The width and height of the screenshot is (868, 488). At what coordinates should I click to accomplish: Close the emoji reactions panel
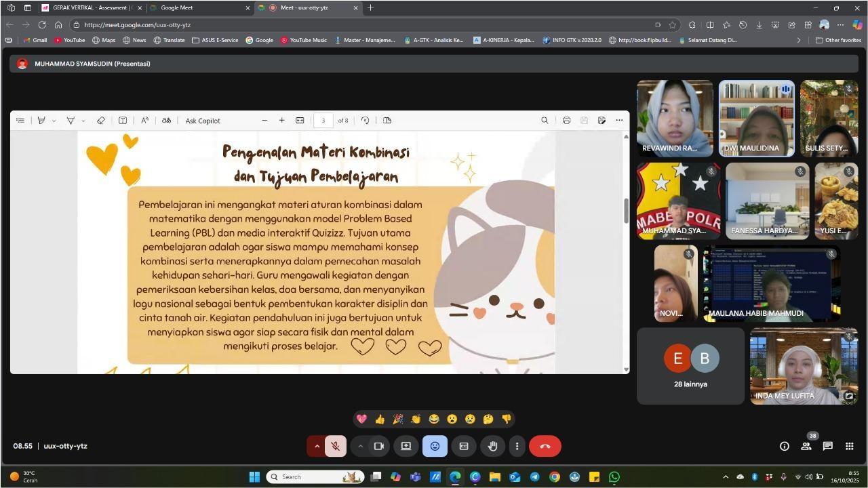click(435, 446)
